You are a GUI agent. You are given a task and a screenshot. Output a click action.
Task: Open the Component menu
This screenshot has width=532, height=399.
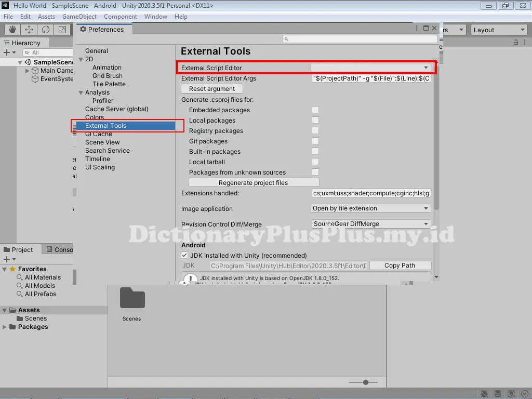pos(121,16)
